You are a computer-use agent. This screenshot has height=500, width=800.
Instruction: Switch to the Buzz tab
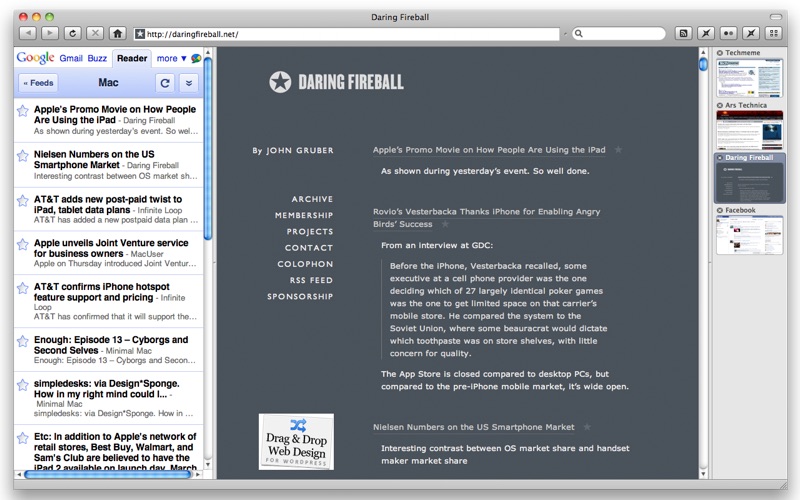pos(97,58)
